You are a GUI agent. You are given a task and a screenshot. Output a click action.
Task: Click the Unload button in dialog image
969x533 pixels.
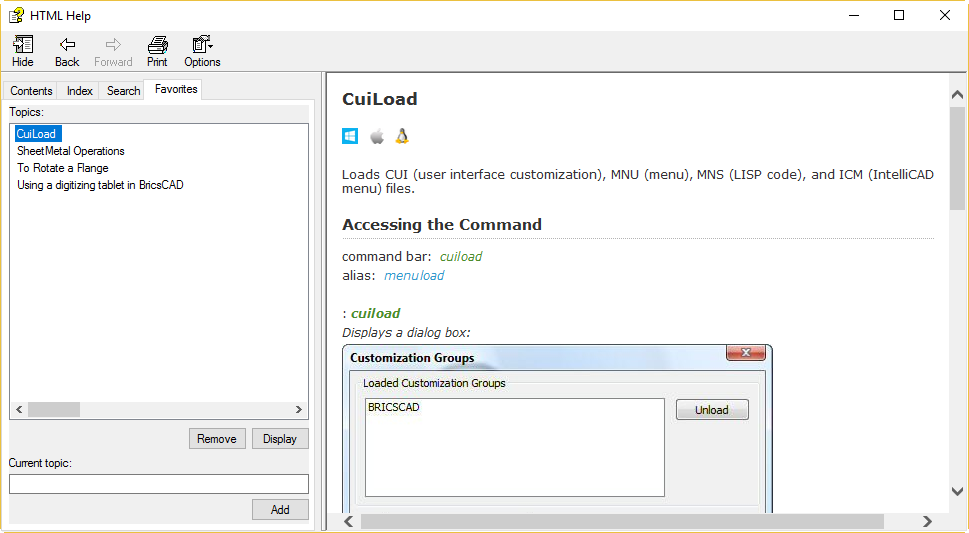click(x=712, y=410)
